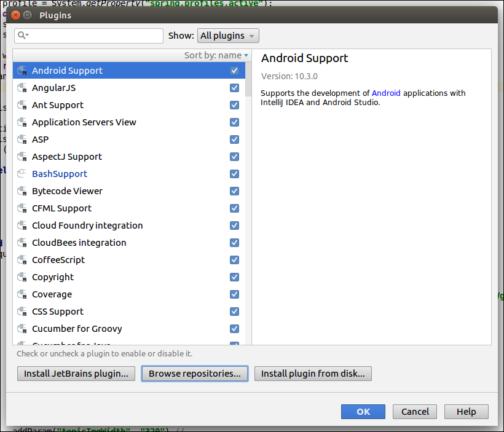The width and height of the screenshot is (504, 432).
Task: Click Install JetBrains plugin button
Action: coord(76,374)
